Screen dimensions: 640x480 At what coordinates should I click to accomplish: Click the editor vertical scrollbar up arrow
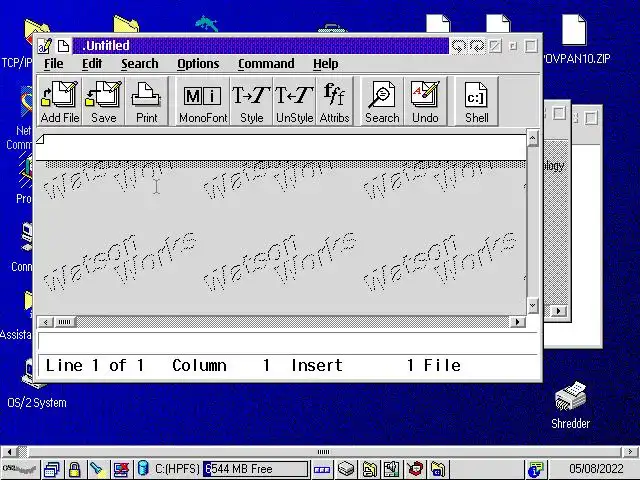pyautogui.click(x=532, y=138)
